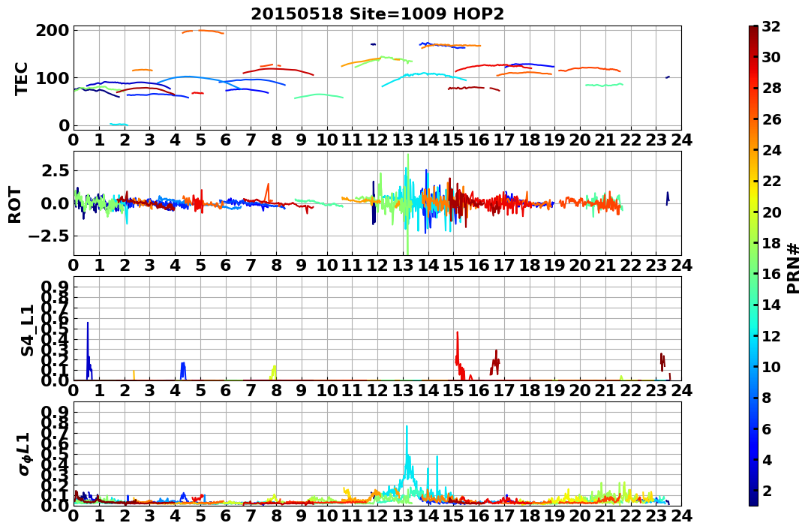This screenshot has width=808, height=532.
Task: Click the green middle of PRN colorbar
Action: pyautogui.click(x=753, y=266)
